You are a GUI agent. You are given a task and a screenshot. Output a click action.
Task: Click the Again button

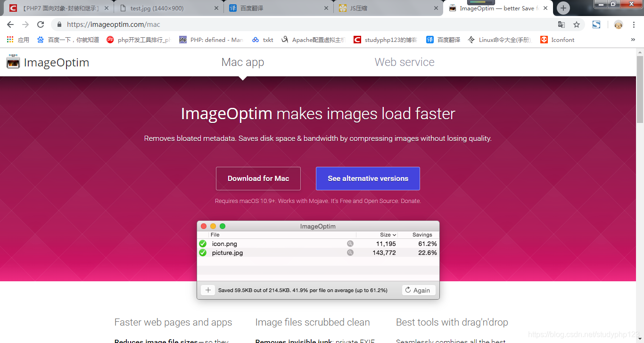coord(419,290)
